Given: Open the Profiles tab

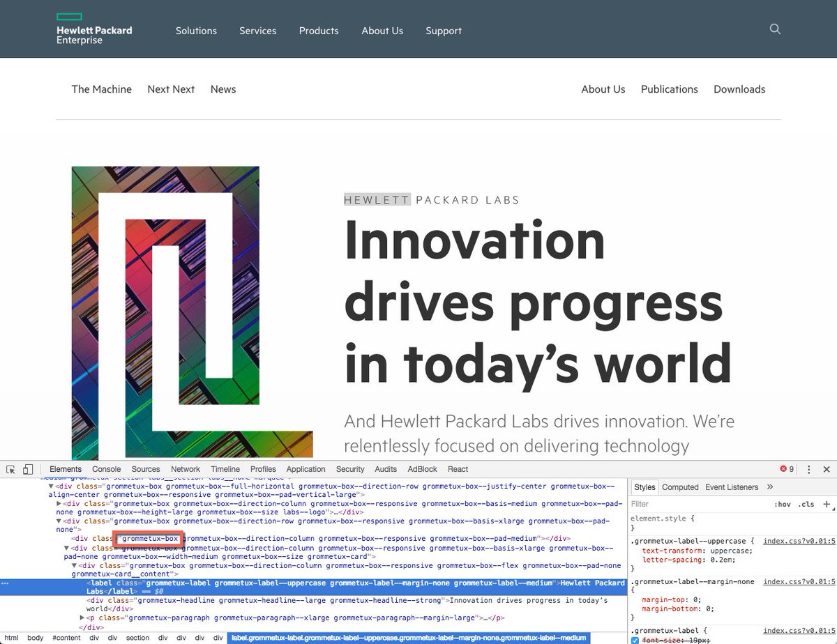Looking at the screenshot, I should click(264, 469).
